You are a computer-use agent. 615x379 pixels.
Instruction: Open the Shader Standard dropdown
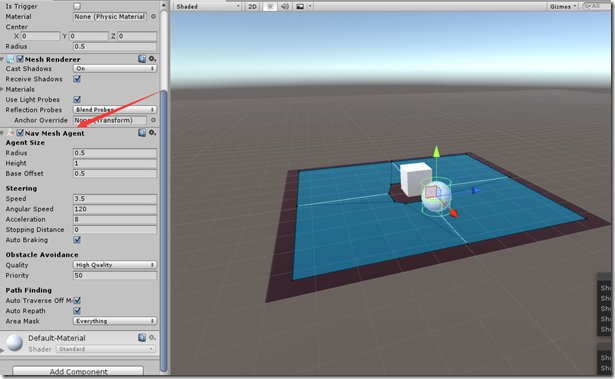(x=106, y=349)
